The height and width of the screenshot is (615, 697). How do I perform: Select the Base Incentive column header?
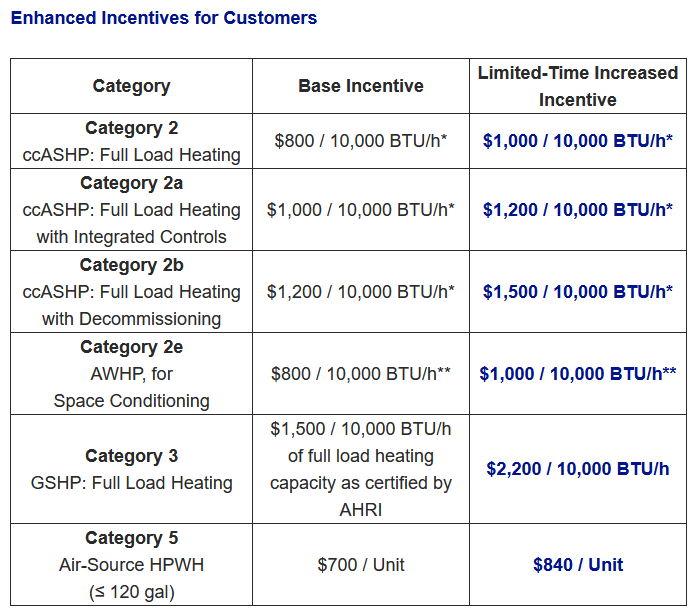pyautogui.click(x=361, y=86)
